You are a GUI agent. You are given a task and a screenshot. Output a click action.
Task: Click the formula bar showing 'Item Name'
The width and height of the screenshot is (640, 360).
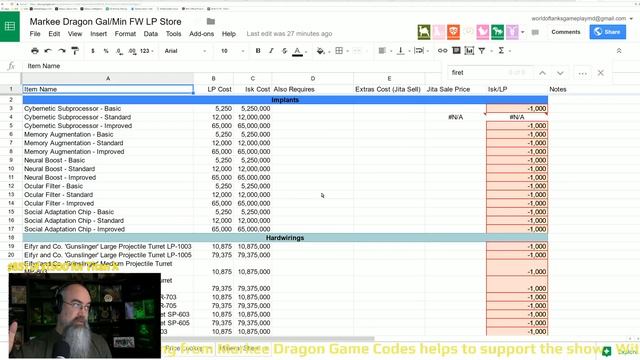[233, 66]
